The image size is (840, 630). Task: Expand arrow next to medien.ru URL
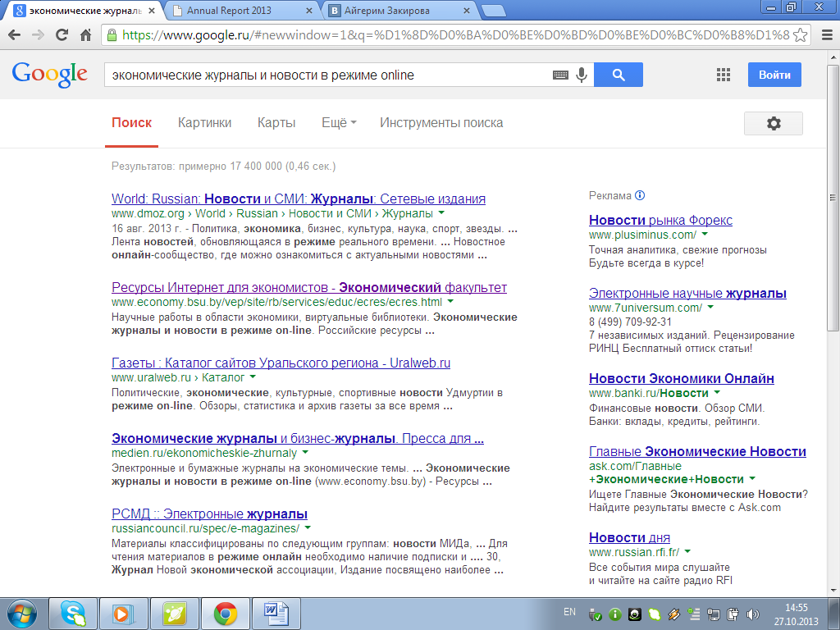[x=305, y=453]
